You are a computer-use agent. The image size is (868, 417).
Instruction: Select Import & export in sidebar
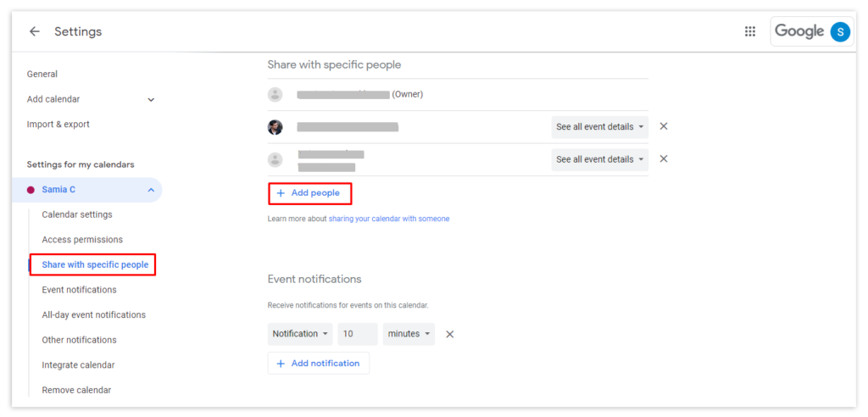tap(58, 125)
